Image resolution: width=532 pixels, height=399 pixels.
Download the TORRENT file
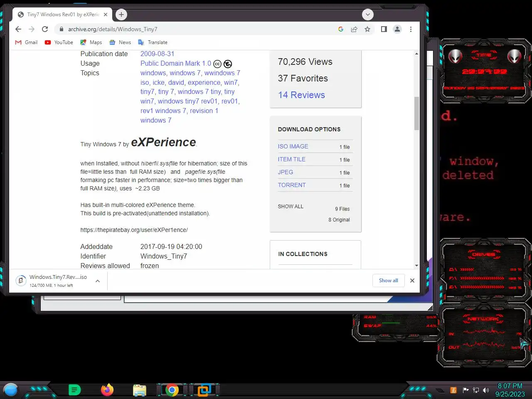pyautogui.click(x=292, y=185)
